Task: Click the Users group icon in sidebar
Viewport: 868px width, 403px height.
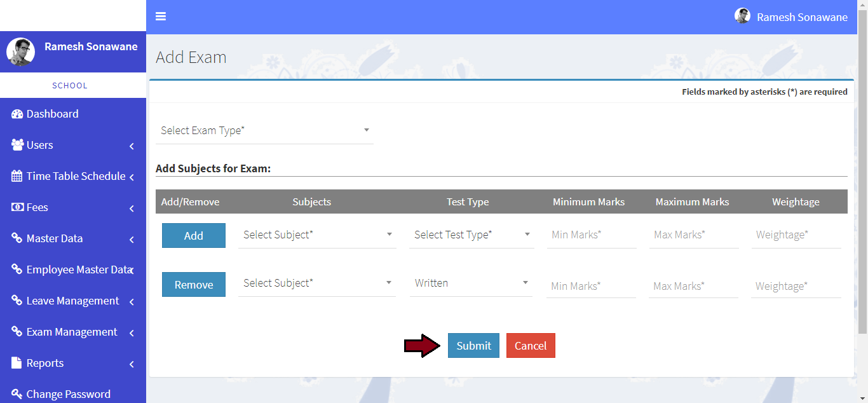Action: click(17, 145)
